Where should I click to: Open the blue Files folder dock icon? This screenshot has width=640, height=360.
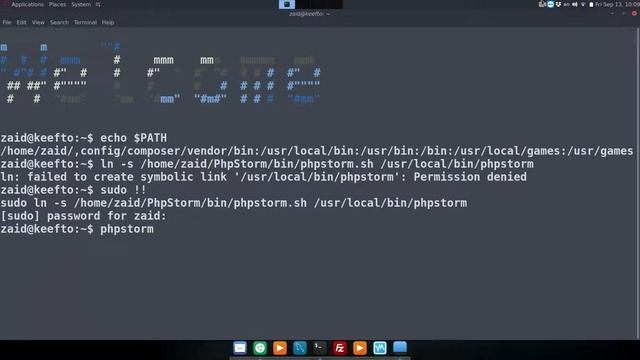point(400,348)
